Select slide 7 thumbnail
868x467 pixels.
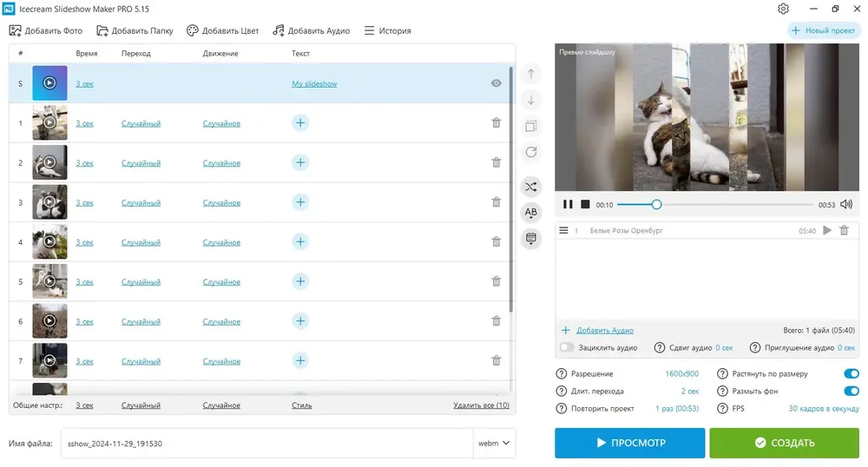pyautogui.click(x=49, y=361)
